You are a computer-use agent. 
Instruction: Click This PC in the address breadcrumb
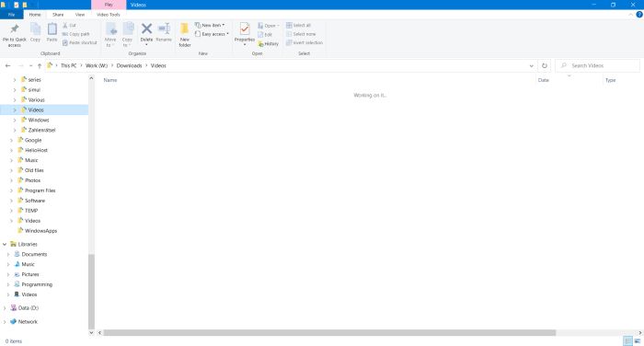(68, 65)
